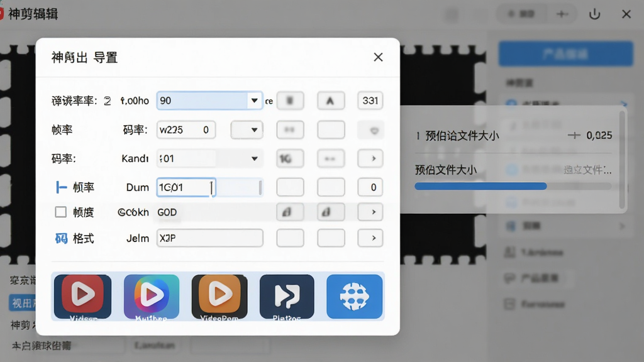Click the lock icon button nearest the GOD field

point(290,212)
